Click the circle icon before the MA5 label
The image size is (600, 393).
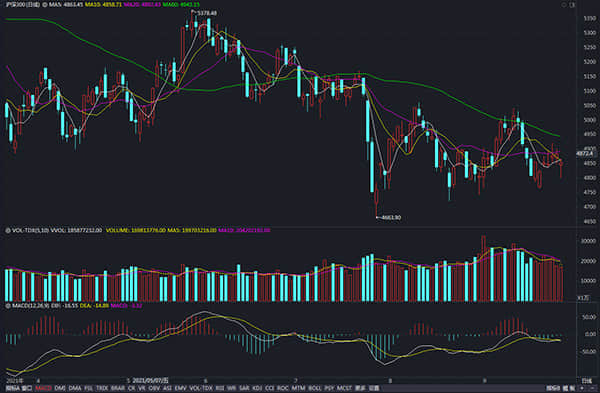pos(45,5)
